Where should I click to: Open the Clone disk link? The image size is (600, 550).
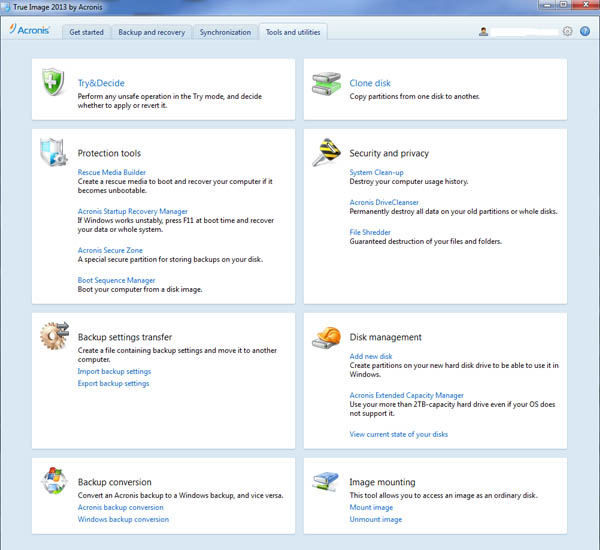(370, 83)
